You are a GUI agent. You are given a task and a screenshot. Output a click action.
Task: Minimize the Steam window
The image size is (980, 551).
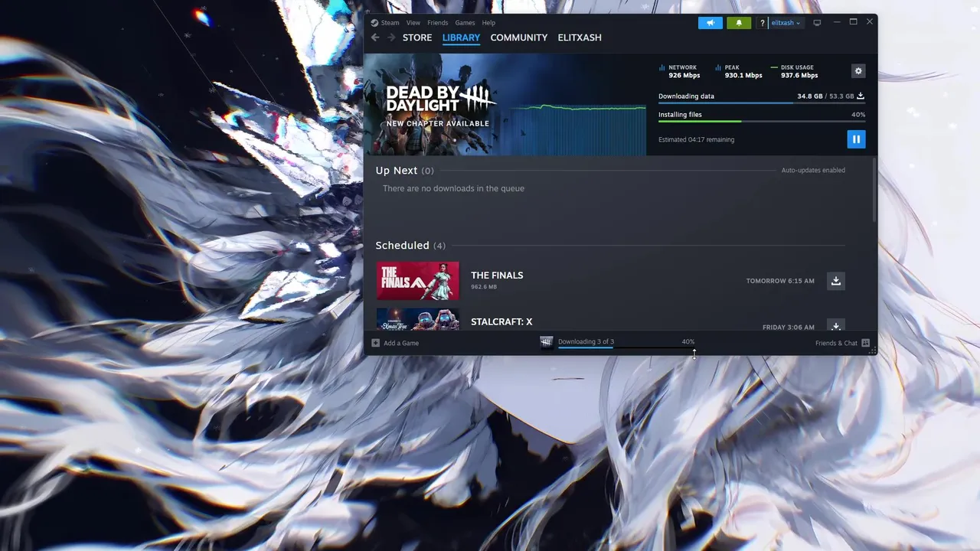(x=837, y=22)
